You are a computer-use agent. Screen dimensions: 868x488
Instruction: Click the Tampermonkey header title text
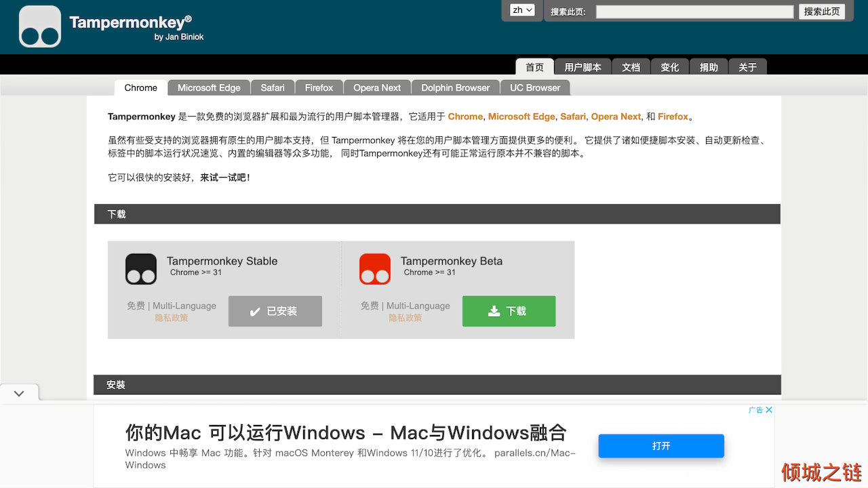pyautogui.click(x=131, y=22)
